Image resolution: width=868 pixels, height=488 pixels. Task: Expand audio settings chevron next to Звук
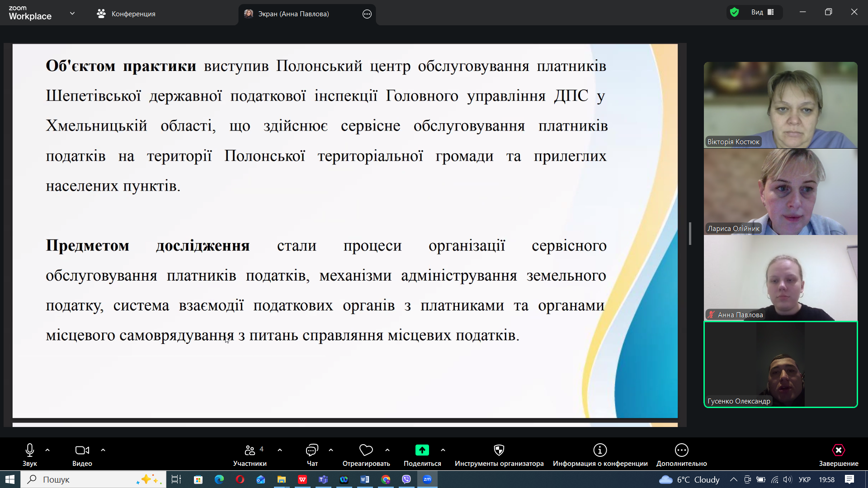point(47,450)
